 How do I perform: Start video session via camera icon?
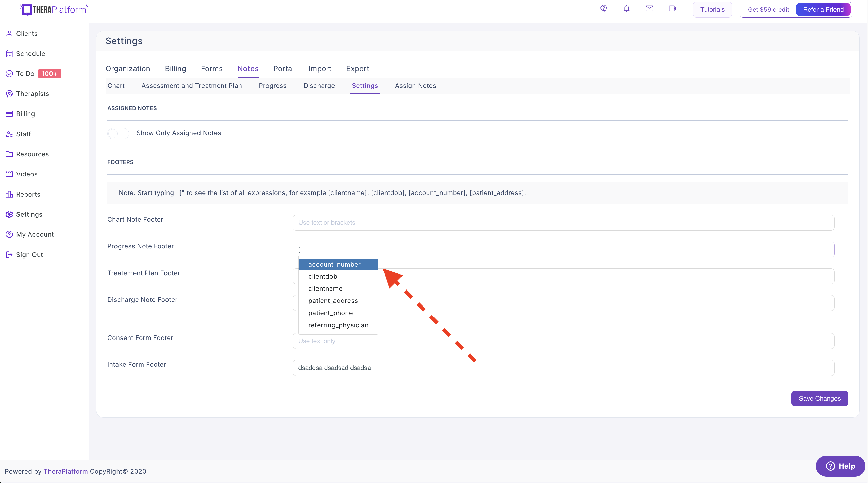(672, 8)
